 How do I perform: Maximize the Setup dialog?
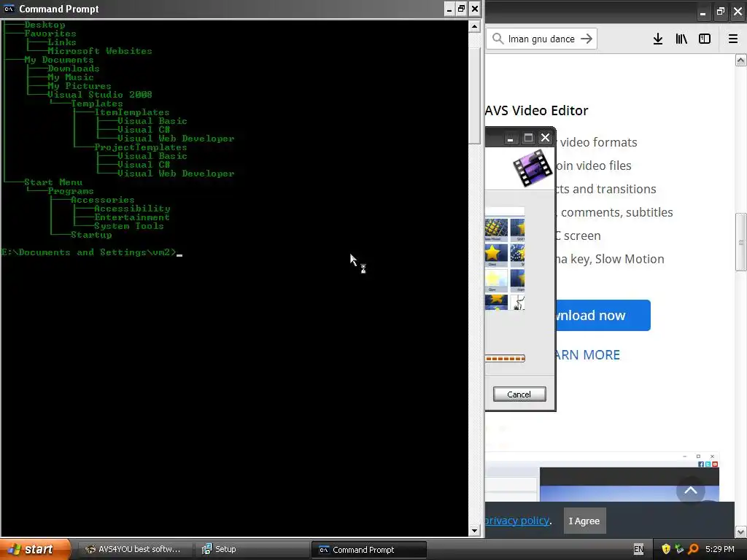coord(528,138)
